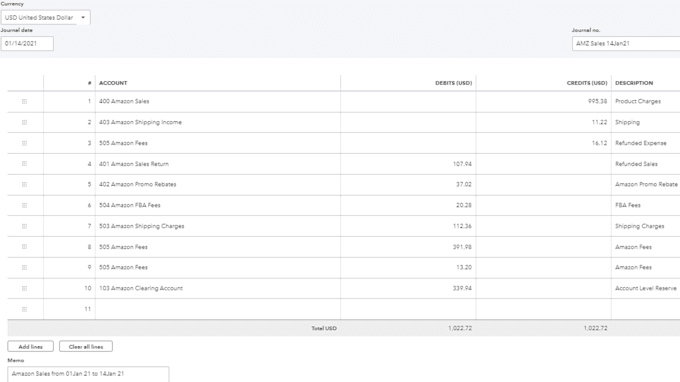Viewport: 680px width, 382px height.
Task: Select the 403 Amazon Shipping Income cell
Action: point(218,122)
